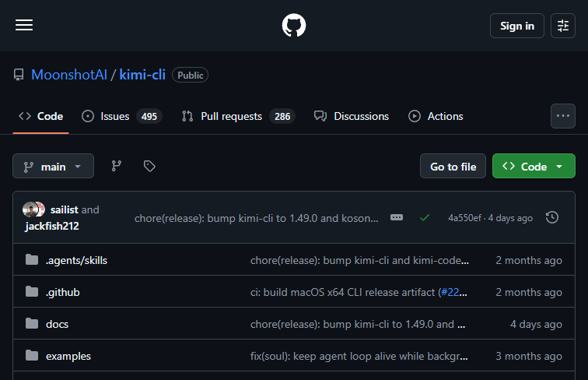Open sailist's profile link
The height and width of the screenshot is (380, 588).
(x=64, y=209)
